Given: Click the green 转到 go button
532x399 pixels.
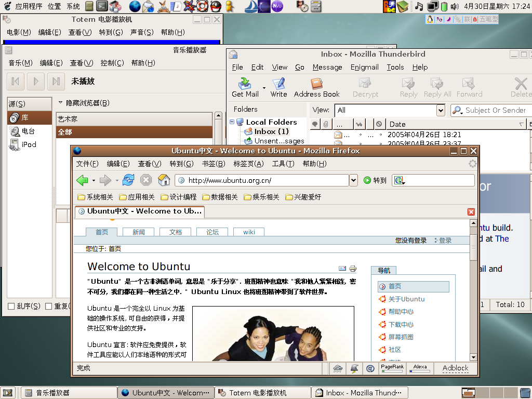Looking at the screenshot, I should [375, 180].
